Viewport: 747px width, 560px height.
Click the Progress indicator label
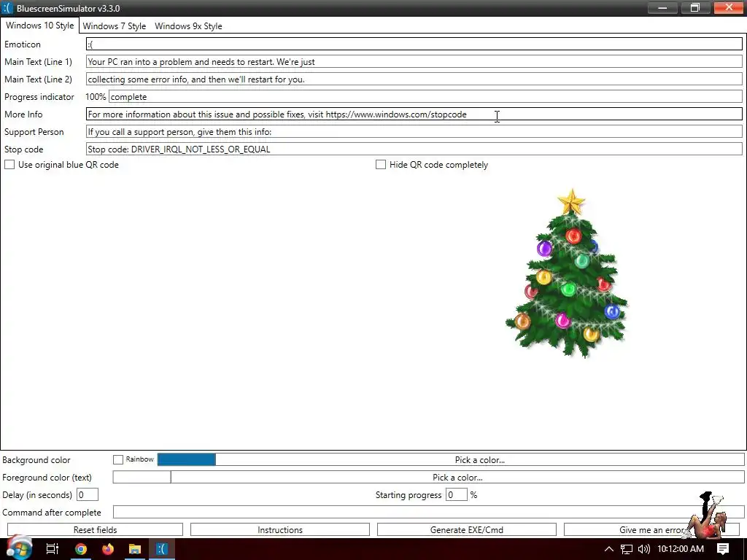[x=39, y=97]
